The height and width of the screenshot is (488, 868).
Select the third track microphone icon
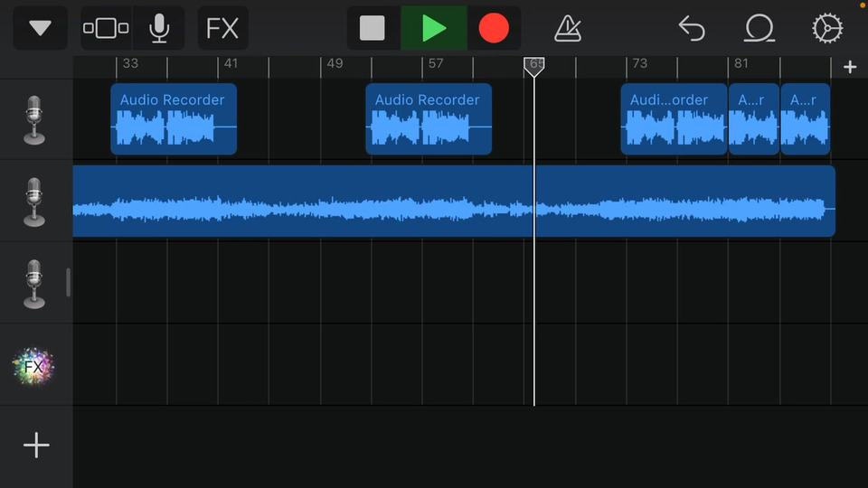[34, 284]
